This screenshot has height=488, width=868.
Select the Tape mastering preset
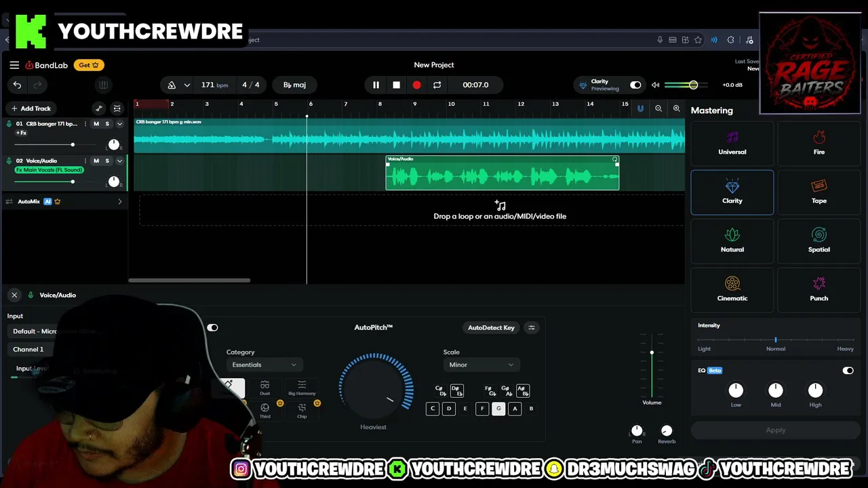(x=819, y=192)
